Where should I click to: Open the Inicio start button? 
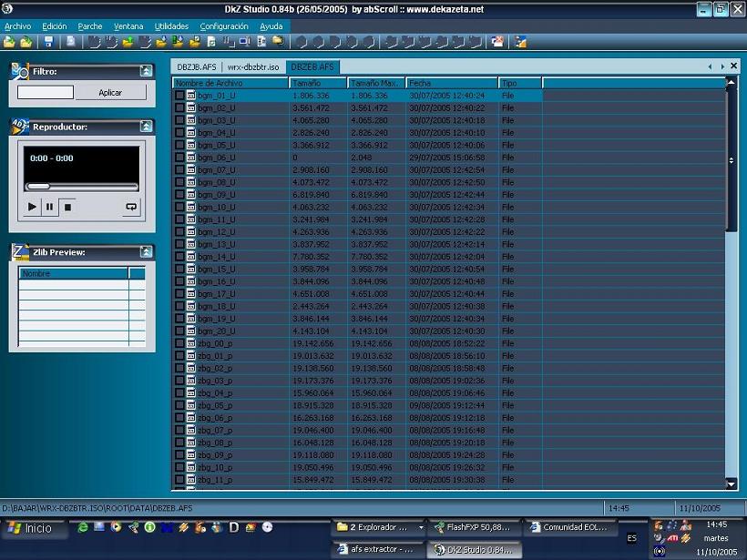coord(33,528)
